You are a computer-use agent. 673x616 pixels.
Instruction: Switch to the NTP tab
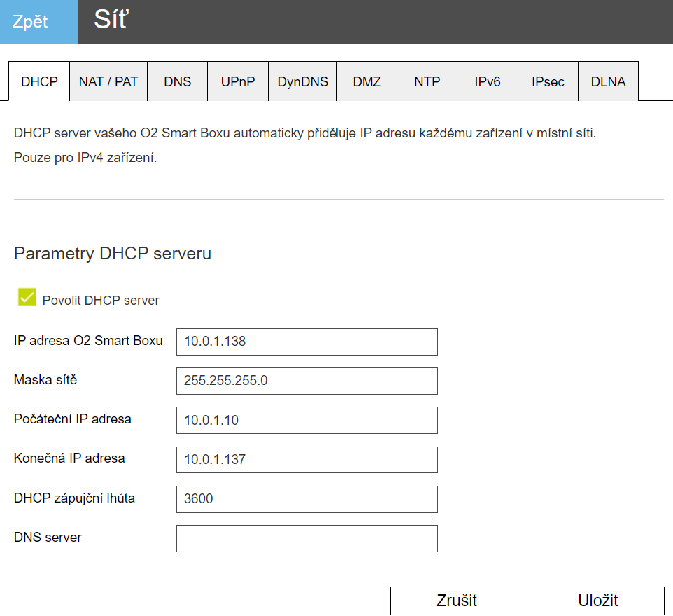(427, 82)
